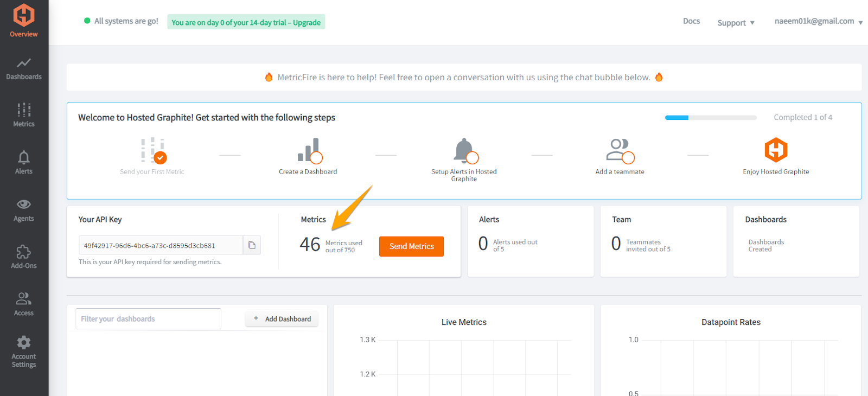Click the Add Dashboard button

click(x=282, y=319)
